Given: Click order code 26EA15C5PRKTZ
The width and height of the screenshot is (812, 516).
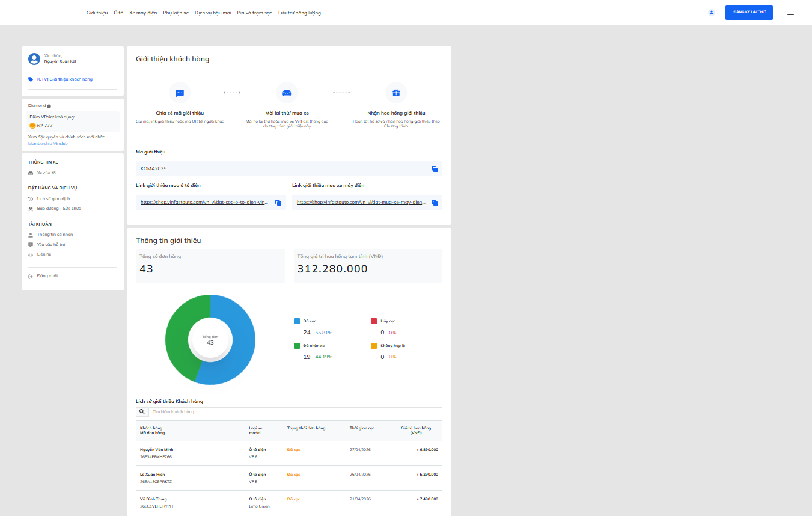Looking at the screenshot, I should (x=156, y=482).
